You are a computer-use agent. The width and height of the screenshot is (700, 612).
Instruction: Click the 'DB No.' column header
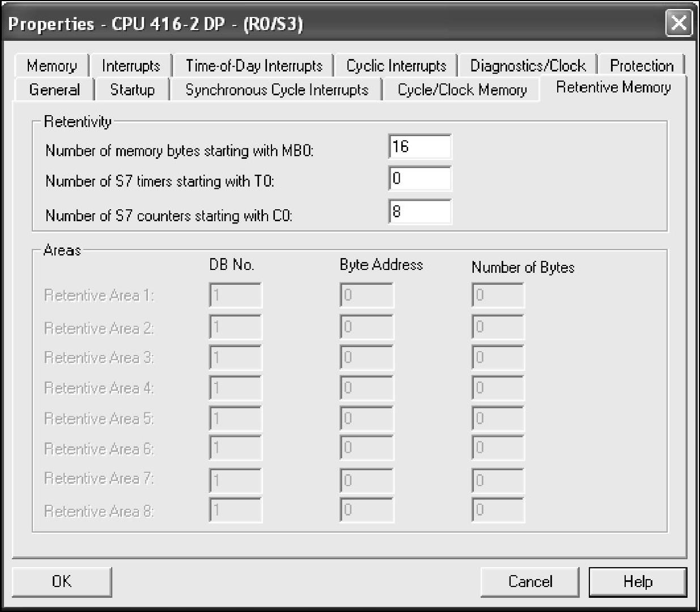pyautogui.click(x=232, y=265)
